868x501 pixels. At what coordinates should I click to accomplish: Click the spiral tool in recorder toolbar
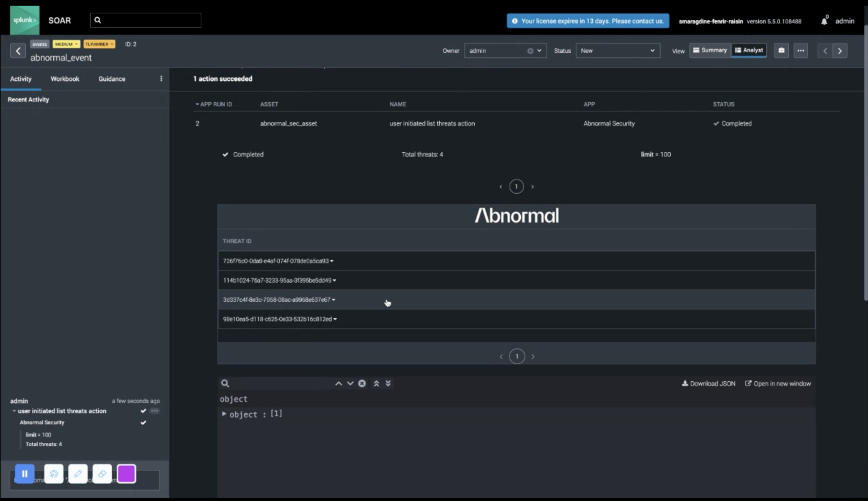tap(53, 473)
